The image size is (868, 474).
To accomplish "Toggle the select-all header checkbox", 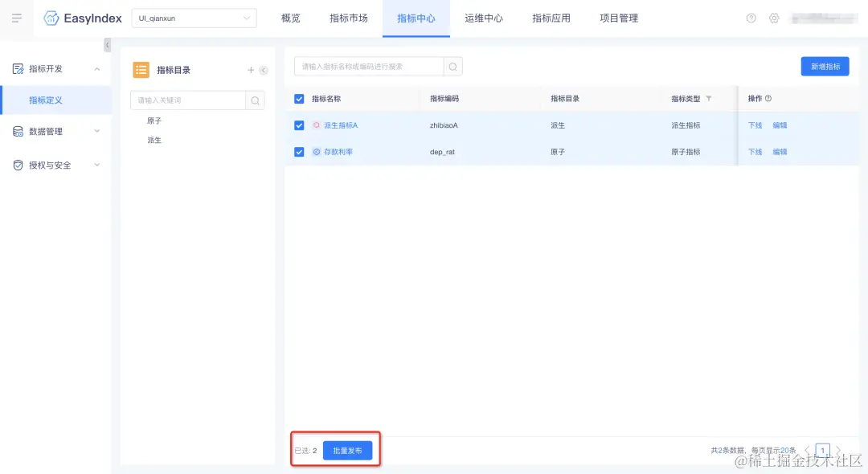I will [299, 99].
